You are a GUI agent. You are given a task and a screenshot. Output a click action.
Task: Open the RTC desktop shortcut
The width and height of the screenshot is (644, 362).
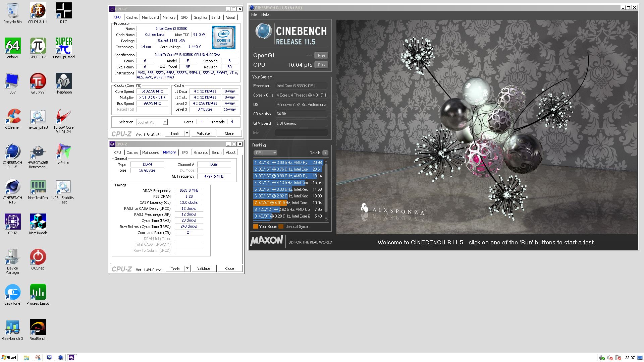[x=63, y=13]
